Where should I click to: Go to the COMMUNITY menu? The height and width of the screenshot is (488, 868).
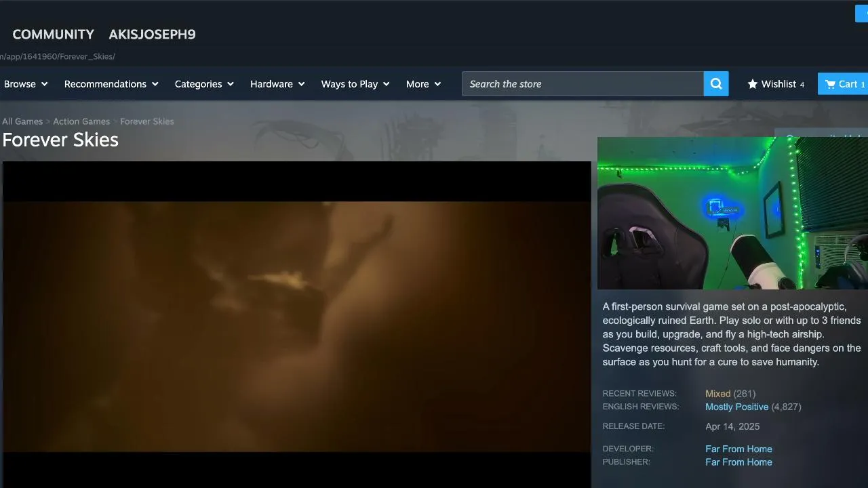point(54,35)
